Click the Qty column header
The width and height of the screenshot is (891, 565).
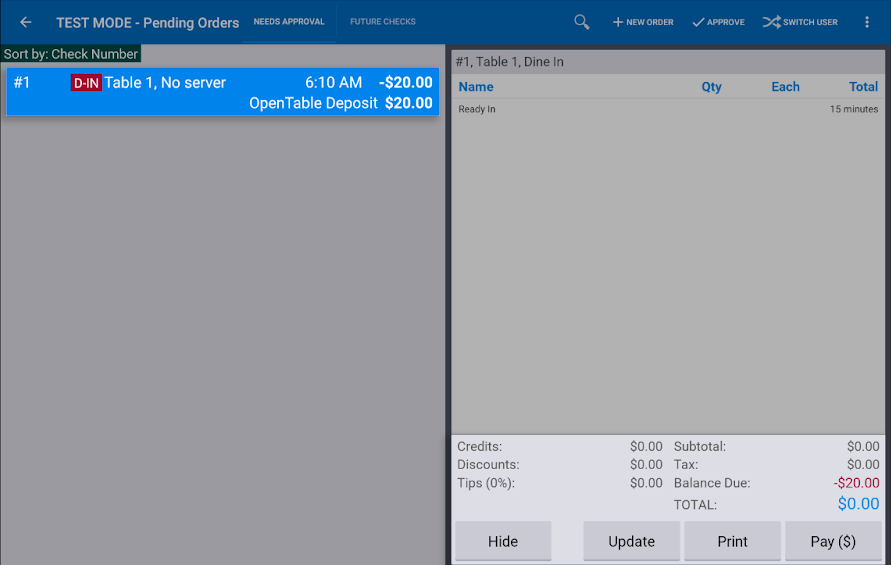(711, 87)
